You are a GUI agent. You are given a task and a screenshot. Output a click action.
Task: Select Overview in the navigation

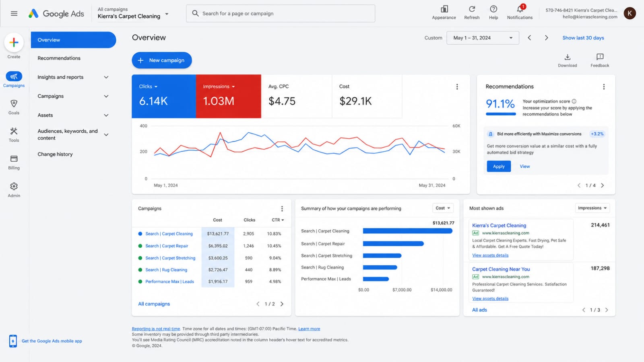[73, 40]
